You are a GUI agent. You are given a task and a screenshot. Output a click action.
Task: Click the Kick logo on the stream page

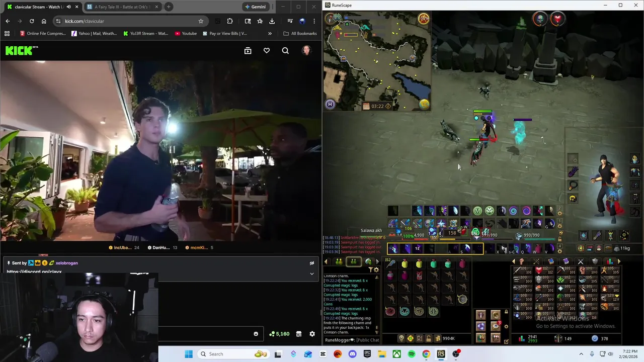pyautogui.click(x=22, y=50)
